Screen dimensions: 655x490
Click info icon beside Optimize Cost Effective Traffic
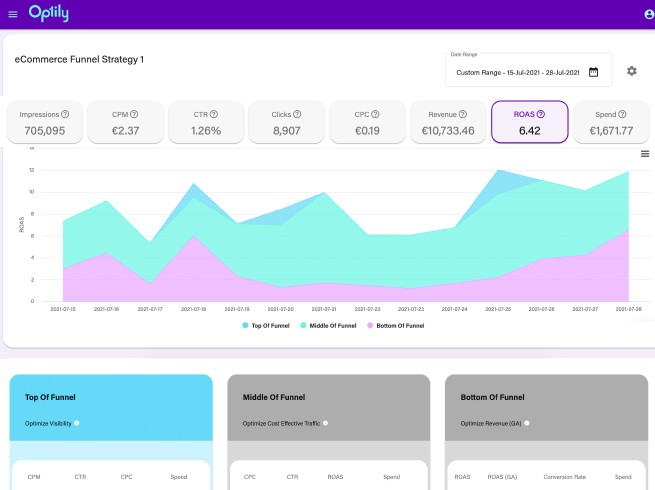325,423
